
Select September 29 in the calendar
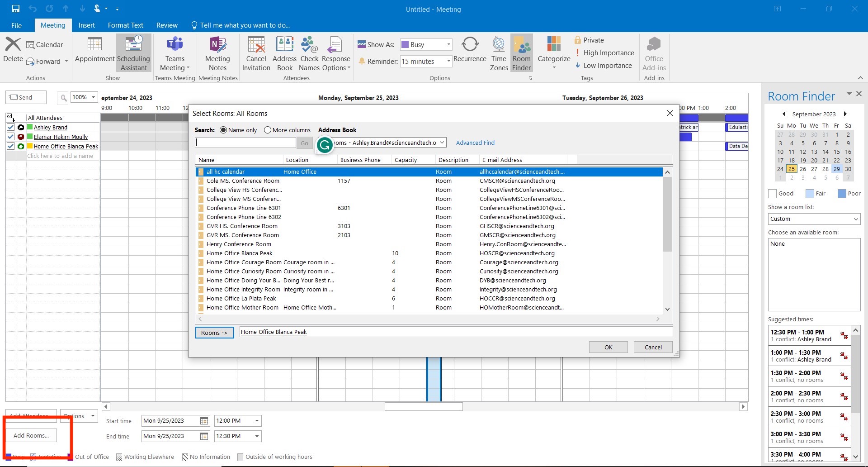click(x=837, y=169)
